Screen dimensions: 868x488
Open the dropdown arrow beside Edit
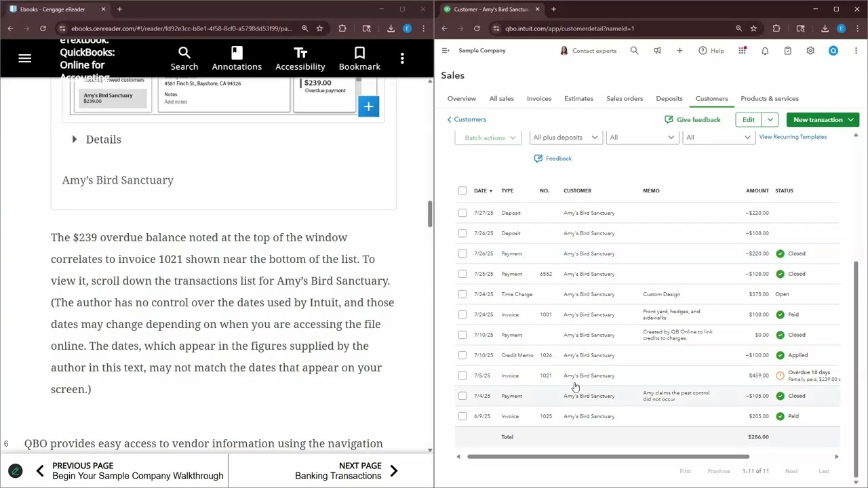[x=770, y=120]
